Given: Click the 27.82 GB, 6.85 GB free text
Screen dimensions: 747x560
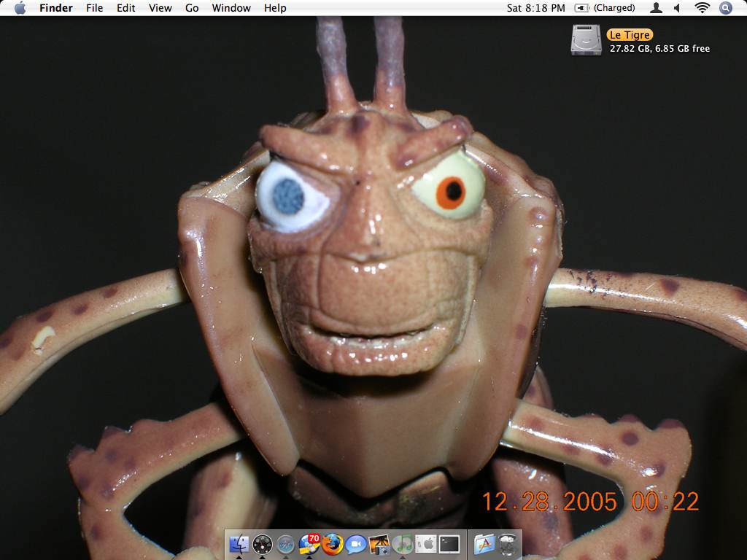Looking at the screenshot, I should tap(659, 49).
